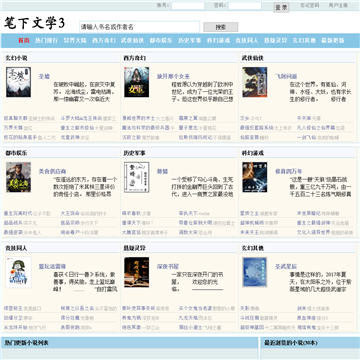This screenshot has height=360, width=360.
Task: Open the 飞剑问道 title link
Action: pyautogui.click(x=286, y=76)
